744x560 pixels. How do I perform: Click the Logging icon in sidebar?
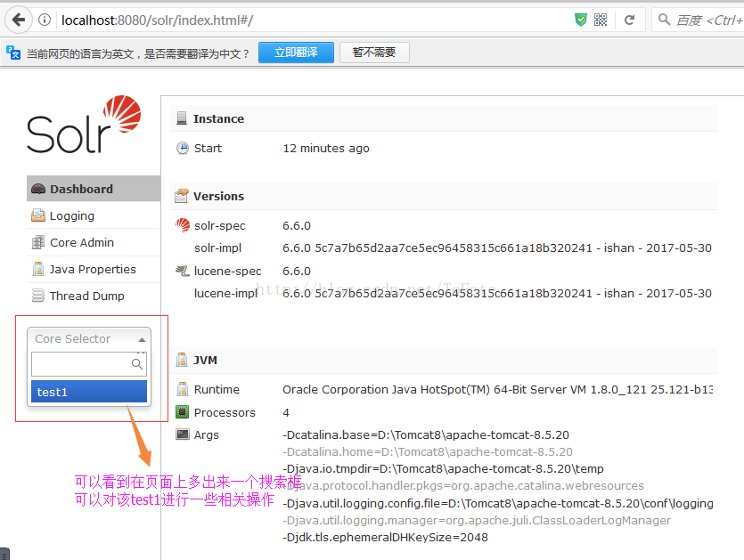point(38,215)
